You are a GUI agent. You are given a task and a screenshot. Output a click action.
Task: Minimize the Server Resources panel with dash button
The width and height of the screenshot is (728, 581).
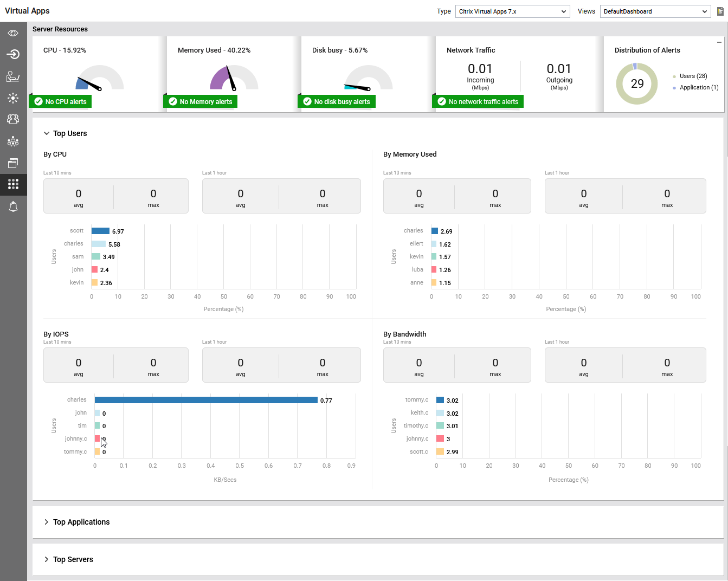[x=719, y=42]
